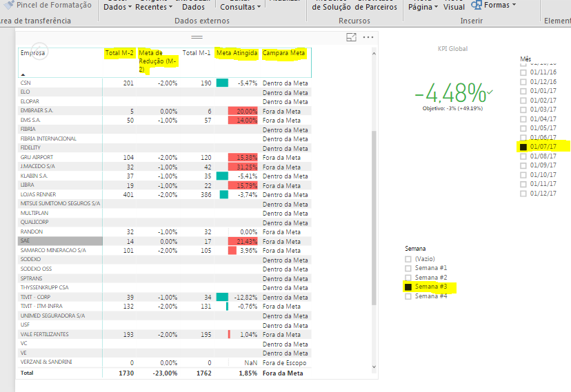
Task: Click the Total 1762 value
Action: (x=204, y=373)
